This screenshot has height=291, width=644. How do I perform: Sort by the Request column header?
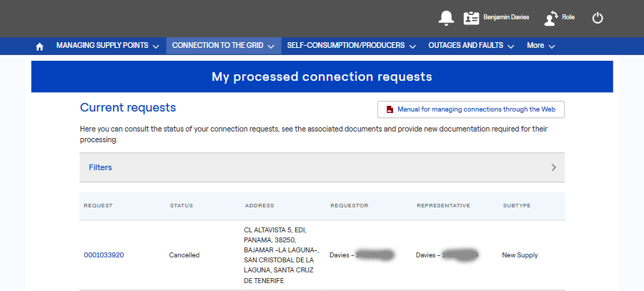(x=98, y=206)
